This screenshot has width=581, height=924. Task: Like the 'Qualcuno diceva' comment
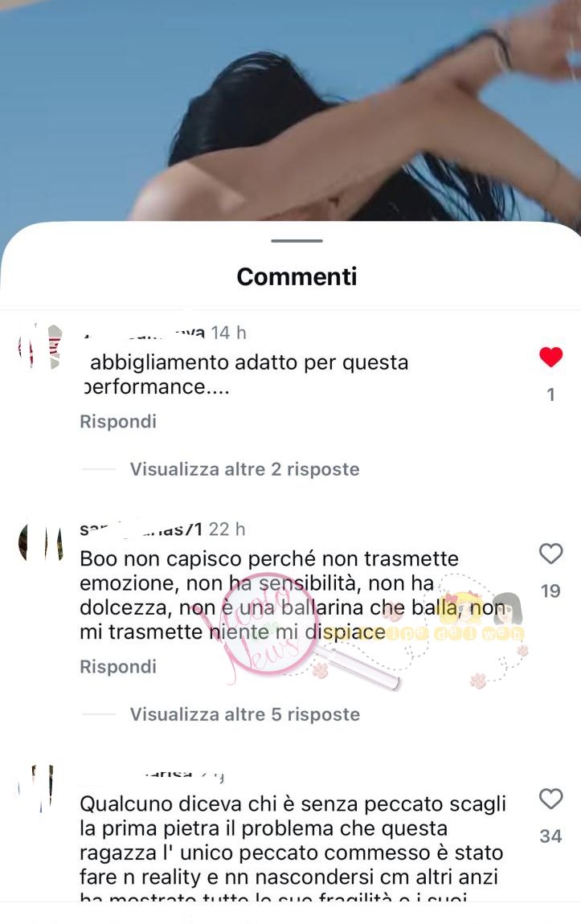[x=551, y=799]
